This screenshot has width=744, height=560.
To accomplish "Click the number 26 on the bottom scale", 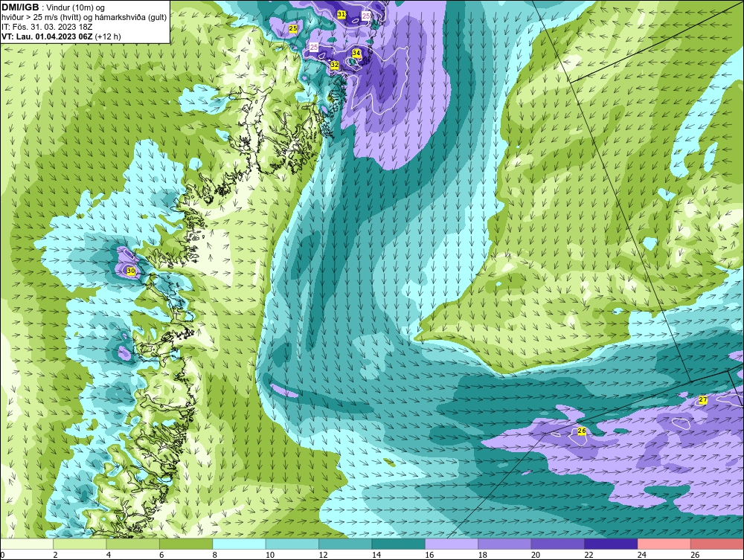I will (x=695, y=555).
